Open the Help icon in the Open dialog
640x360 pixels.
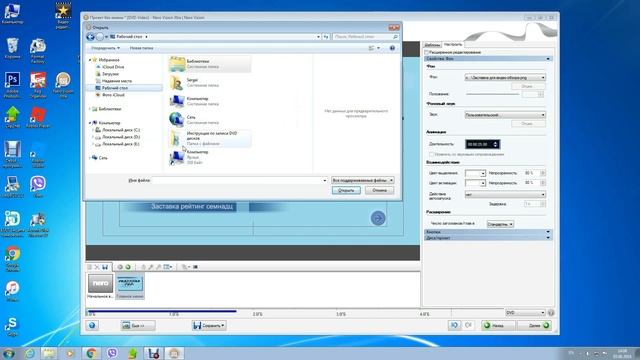(x=392, y=48)
